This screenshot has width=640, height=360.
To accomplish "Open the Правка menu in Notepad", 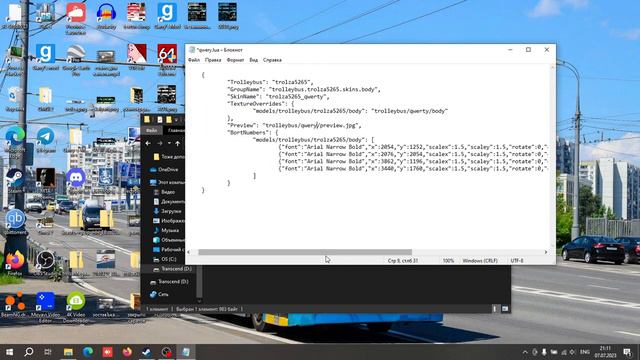I will [213, 60].
